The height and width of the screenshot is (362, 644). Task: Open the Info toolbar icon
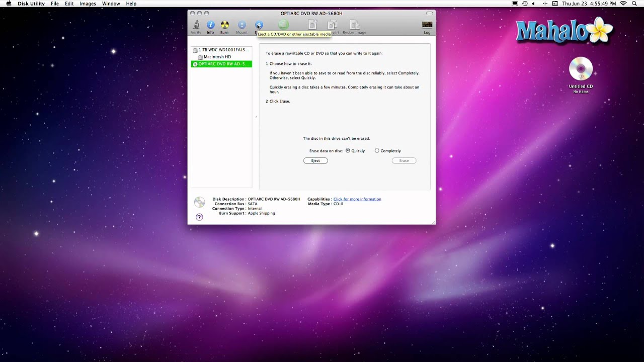(x=210, y=25)
